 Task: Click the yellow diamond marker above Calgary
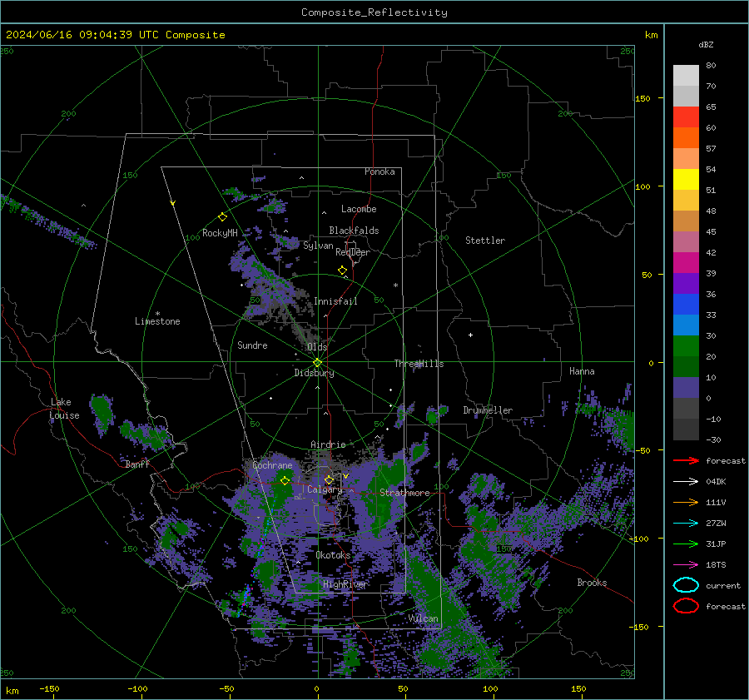coord(329,479)
